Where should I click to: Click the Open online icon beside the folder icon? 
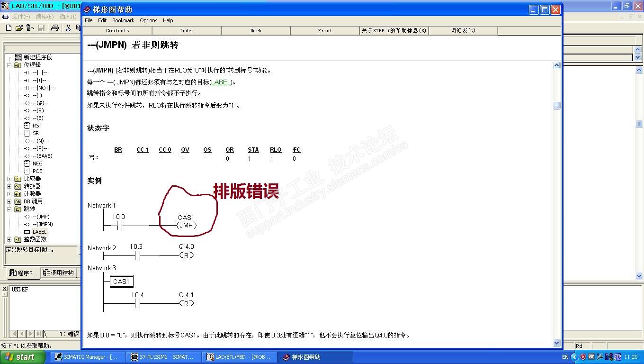30,28
